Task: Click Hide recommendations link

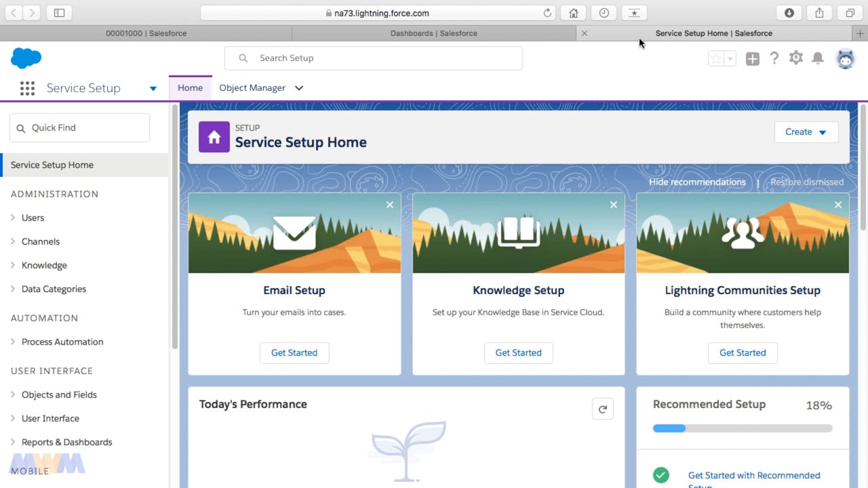Action: click(x=697, y=182)
